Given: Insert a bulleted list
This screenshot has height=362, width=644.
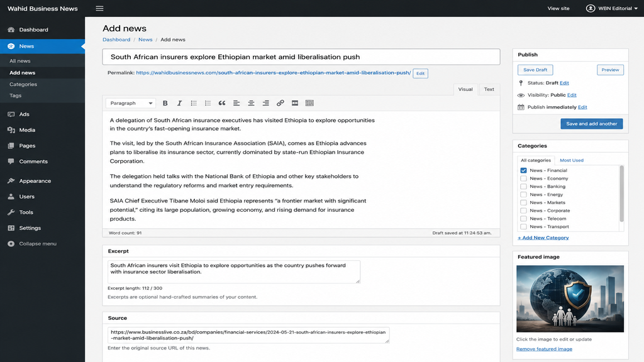Looking at the screenshot, I should (x=194, y=103).
